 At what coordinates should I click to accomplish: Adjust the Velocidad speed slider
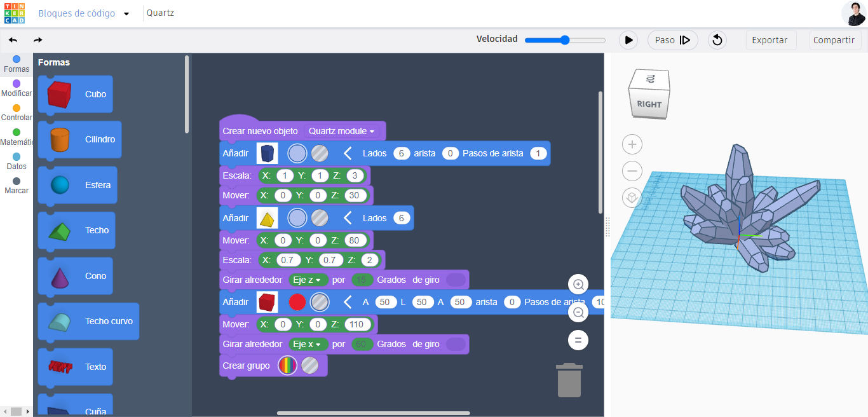pyautogui.click(x=565, y=39)
